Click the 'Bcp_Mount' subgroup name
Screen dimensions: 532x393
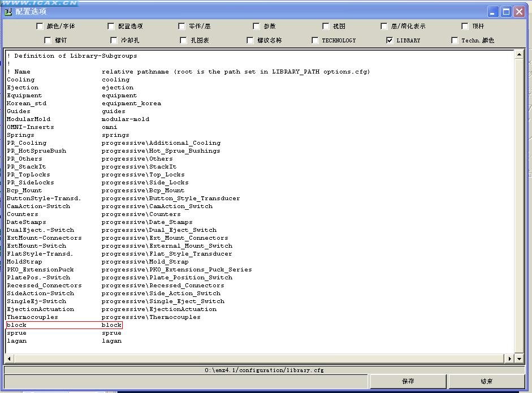(24, 191)
